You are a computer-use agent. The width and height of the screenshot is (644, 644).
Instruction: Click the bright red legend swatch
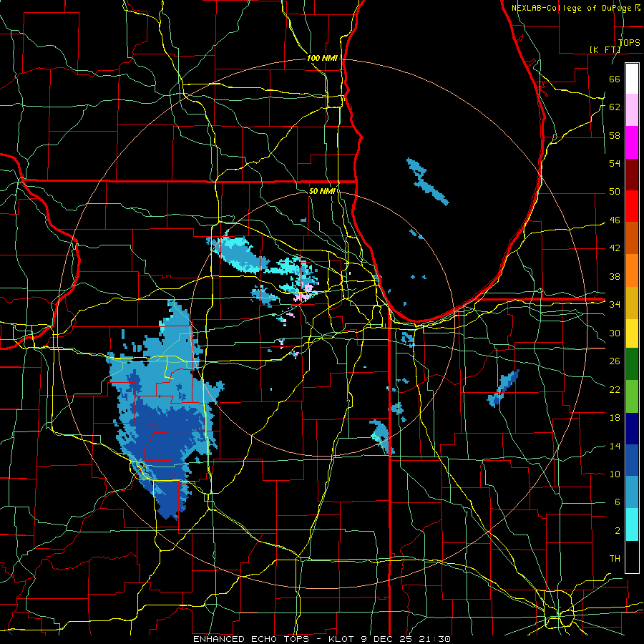(x=632, y=206)
